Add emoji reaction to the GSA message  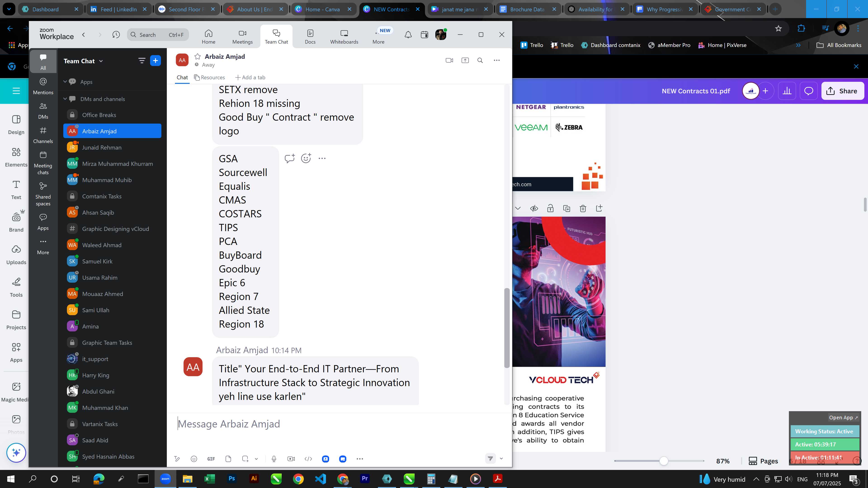point(306,158)
